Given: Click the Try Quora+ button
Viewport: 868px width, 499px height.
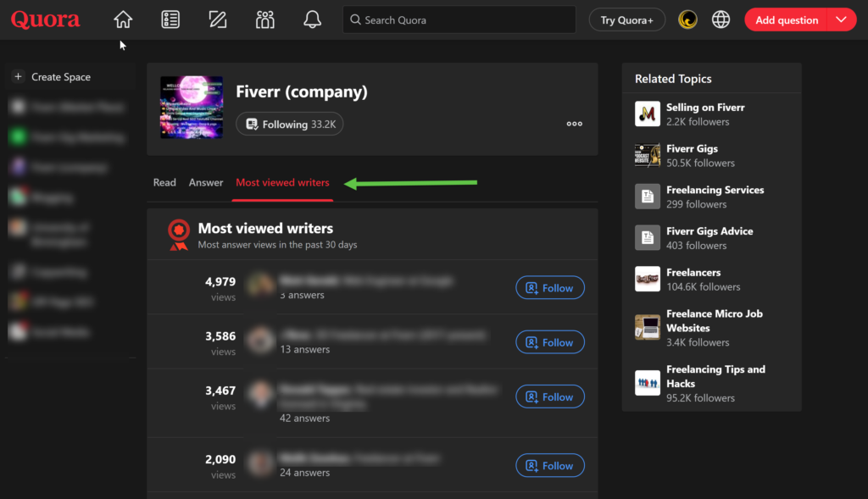Looking at the screenshot, I should click(626, 20).
